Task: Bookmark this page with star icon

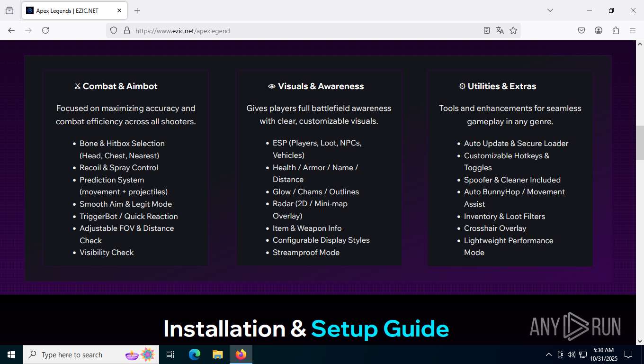Action: point(513,30)
